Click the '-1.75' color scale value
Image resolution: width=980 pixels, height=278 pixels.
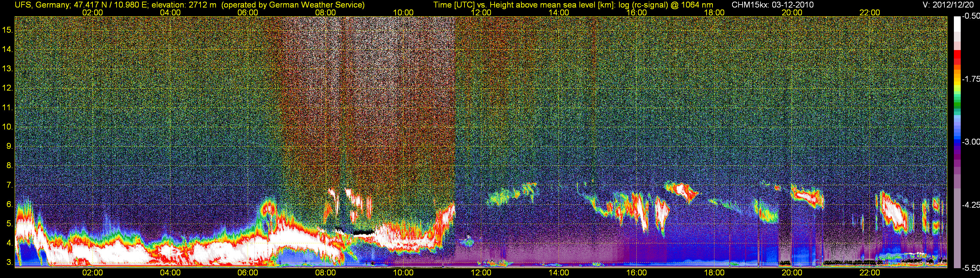971,79
